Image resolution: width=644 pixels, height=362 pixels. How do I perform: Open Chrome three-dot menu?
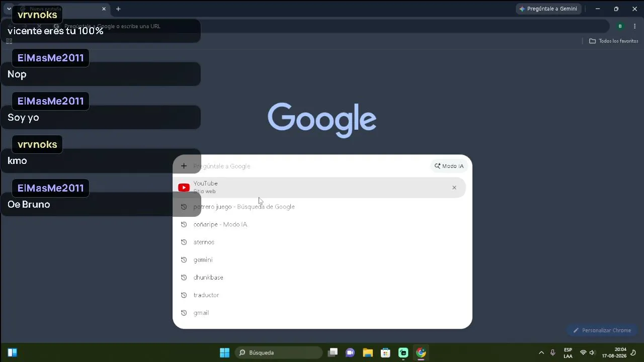[635, 26]
